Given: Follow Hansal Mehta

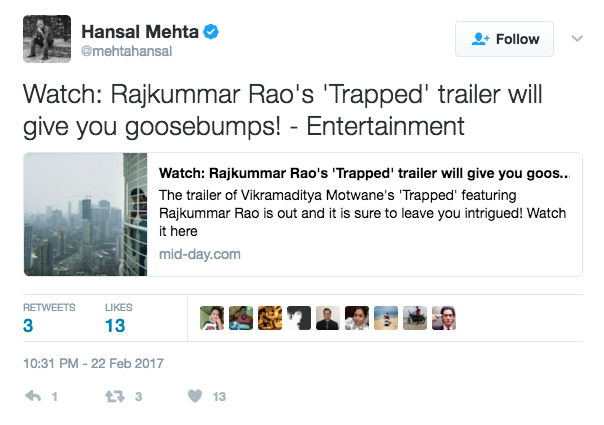Looking at the screenshot, I should (x=505, y=39).
